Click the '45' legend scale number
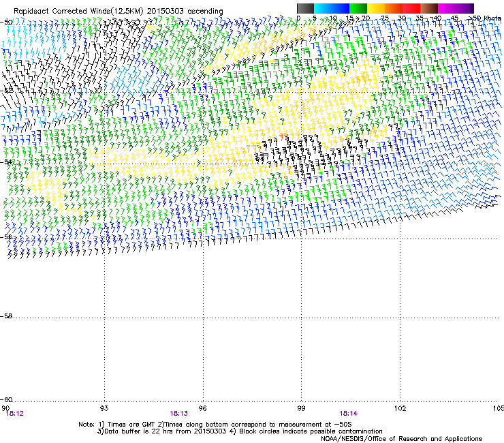504x443 pixels. 454,18
